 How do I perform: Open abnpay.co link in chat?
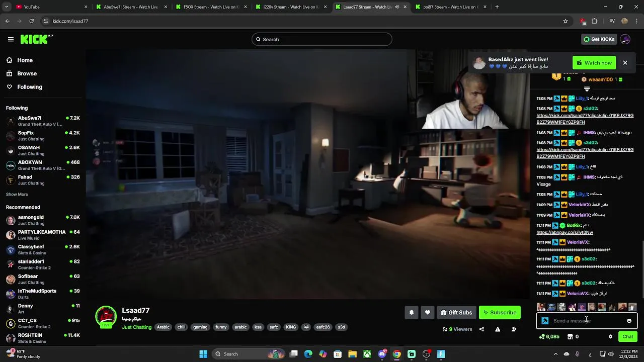(x=565, y=233)
